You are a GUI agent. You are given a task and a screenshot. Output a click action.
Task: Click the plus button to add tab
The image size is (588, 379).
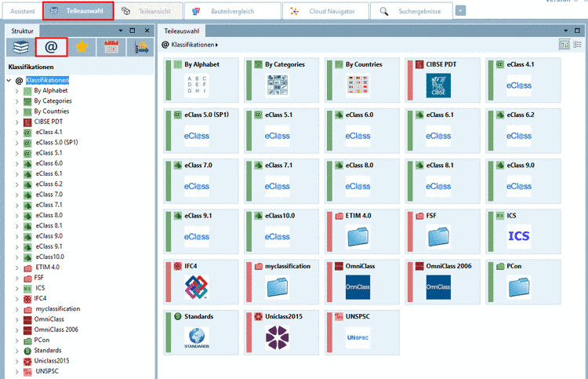[460, 11]
